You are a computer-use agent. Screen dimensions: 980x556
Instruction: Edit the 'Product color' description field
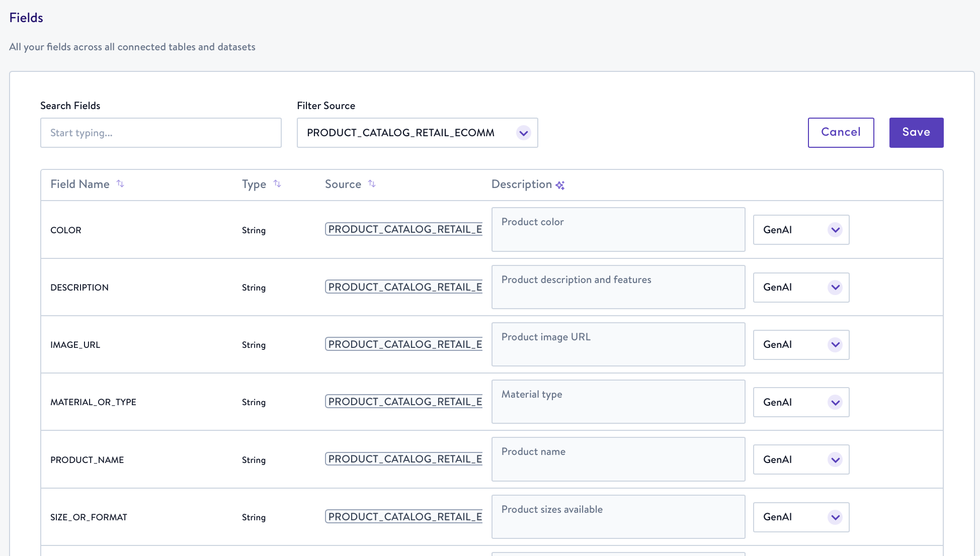(x=618, y=230)
